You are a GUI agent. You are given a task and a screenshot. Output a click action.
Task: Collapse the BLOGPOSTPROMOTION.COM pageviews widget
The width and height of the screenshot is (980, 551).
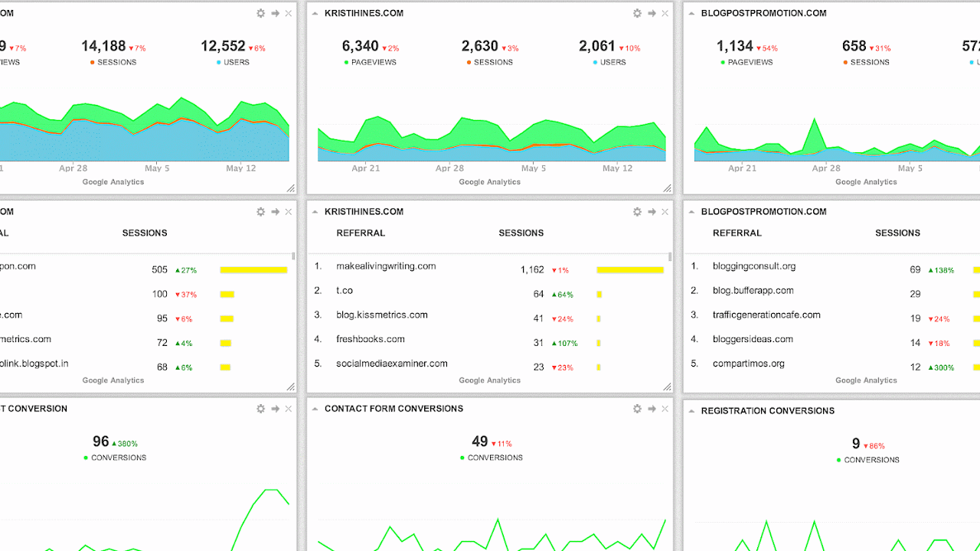pos(692,13)
